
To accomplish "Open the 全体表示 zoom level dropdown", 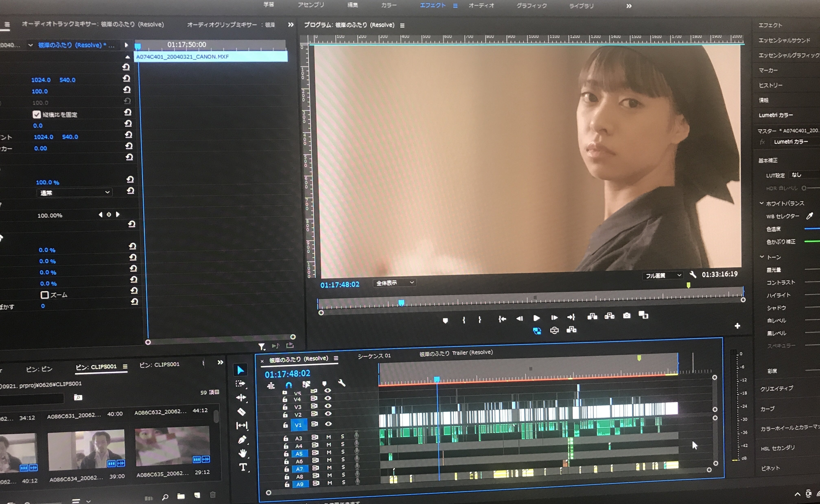I will (395, 283).
